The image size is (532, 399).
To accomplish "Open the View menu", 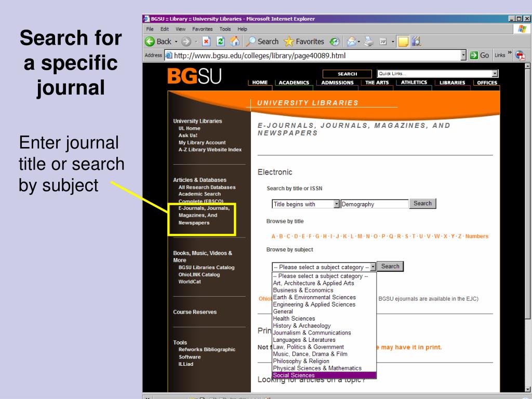I will coord(180,29).
